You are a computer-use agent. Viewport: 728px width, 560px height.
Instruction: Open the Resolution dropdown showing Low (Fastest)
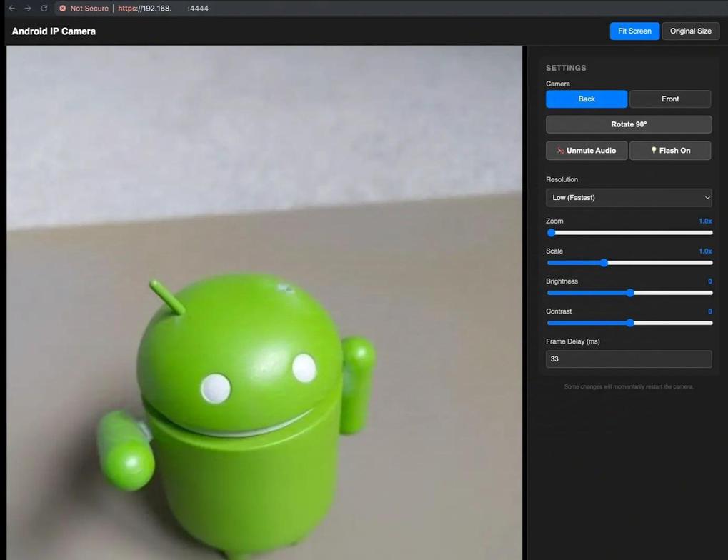[x=629, y=198]
